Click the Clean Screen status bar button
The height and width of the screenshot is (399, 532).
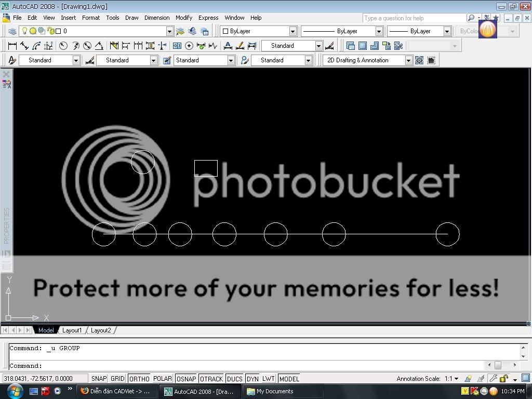tap(526, 378)
